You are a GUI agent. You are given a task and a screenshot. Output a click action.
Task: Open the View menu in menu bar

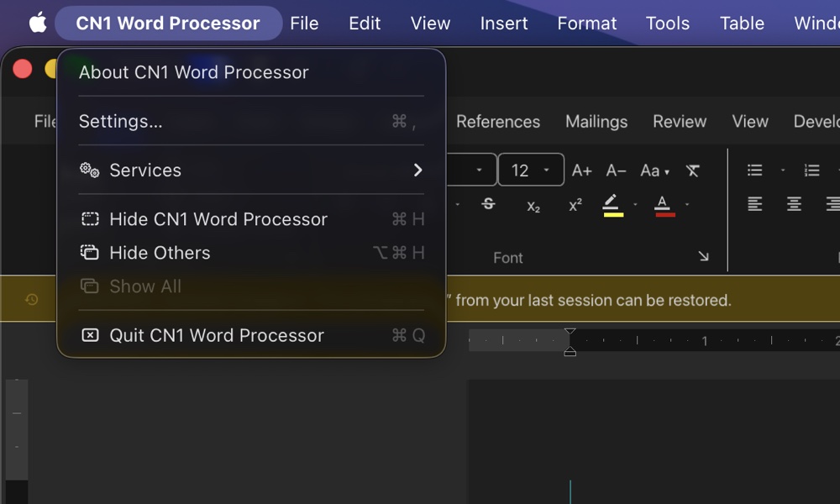[x=430, y=23]
